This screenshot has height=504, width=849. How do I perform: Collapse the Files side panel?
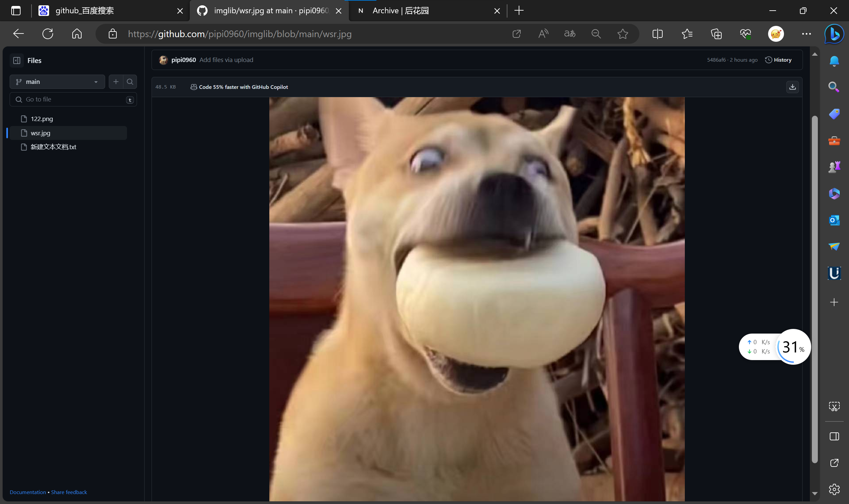tap(17, 60)
